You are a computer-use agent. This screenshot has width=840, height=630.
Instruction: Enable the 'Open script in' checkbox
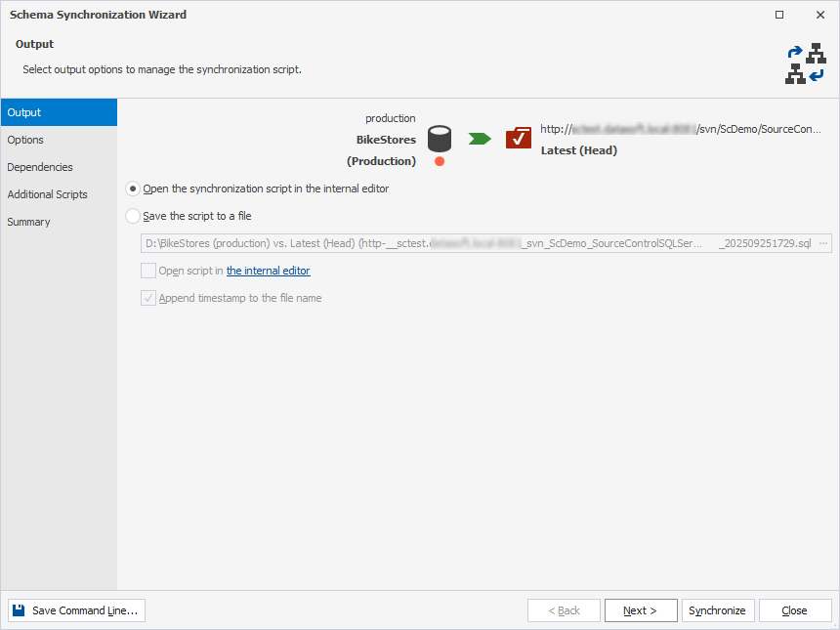(147, 271)
